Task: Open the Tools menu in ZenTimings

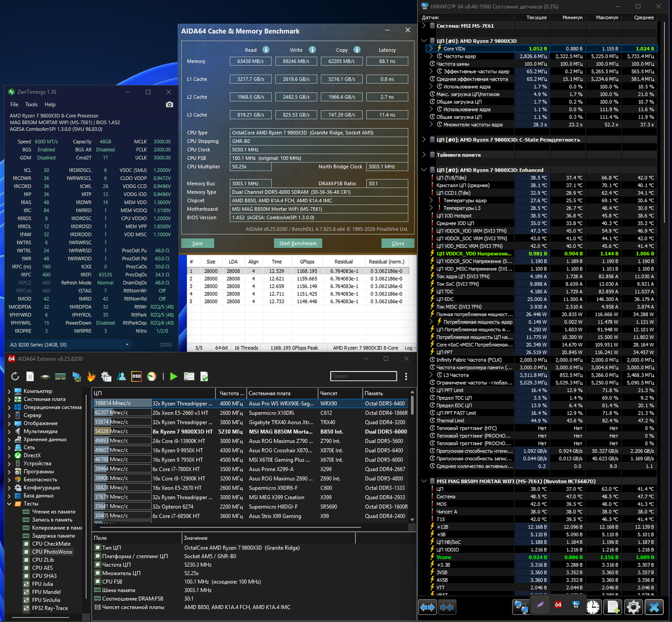Action: click(x=31, y=105)
